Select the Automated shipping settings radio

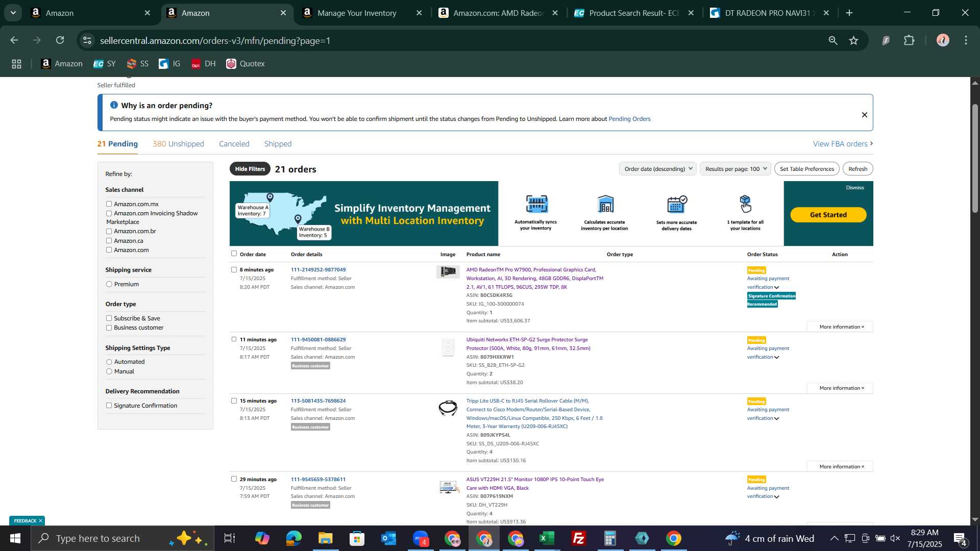tap(109, 362)
